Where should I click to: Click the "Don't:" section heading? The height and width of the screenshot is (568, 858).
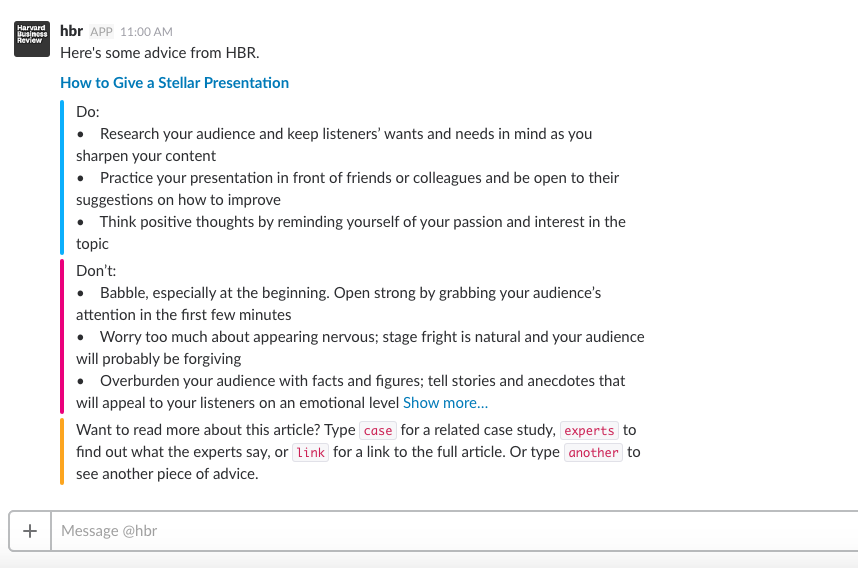pos(96,271)
